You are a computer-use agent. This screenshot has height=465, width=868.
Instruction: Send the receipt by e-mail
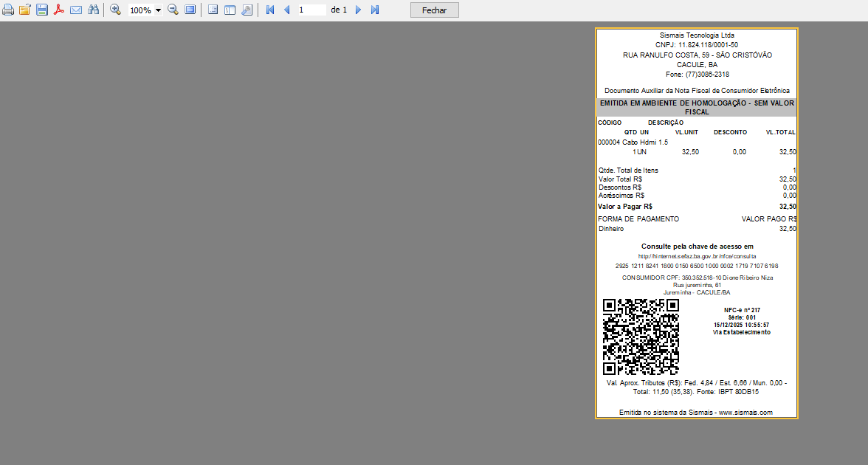click(x=76, y=10)
